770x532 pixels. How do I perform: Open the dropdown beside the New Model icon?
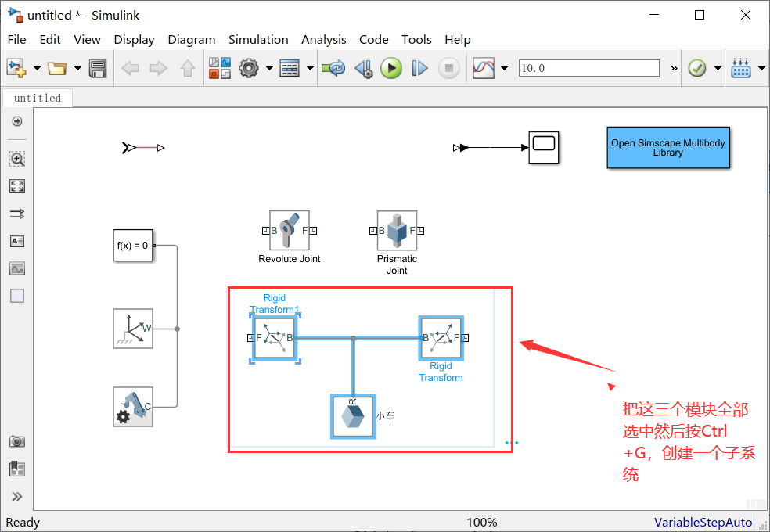pyautogui.click(x=35, y=68)
